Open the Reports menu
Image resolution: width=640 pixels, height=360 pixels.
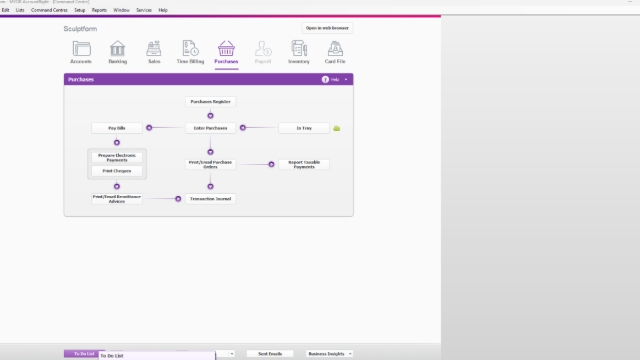[x=99, y=10]
